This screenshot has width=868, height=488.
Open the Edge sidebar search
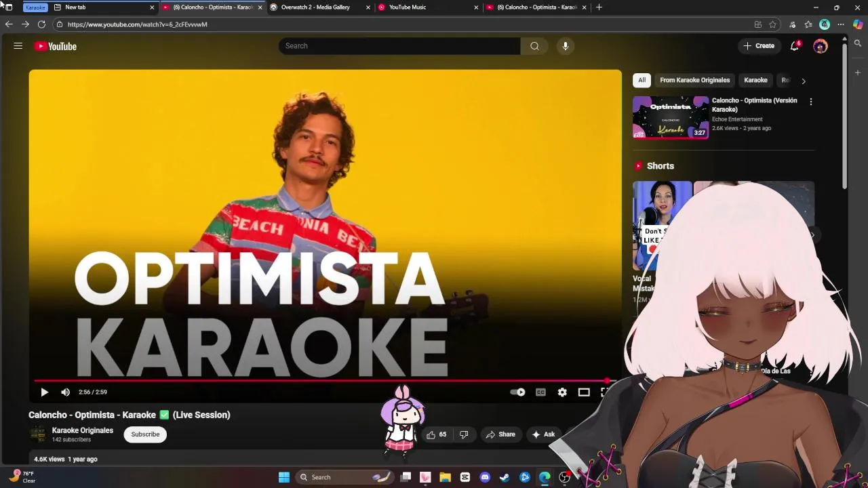pyautogui.click(x=858, y=43)
